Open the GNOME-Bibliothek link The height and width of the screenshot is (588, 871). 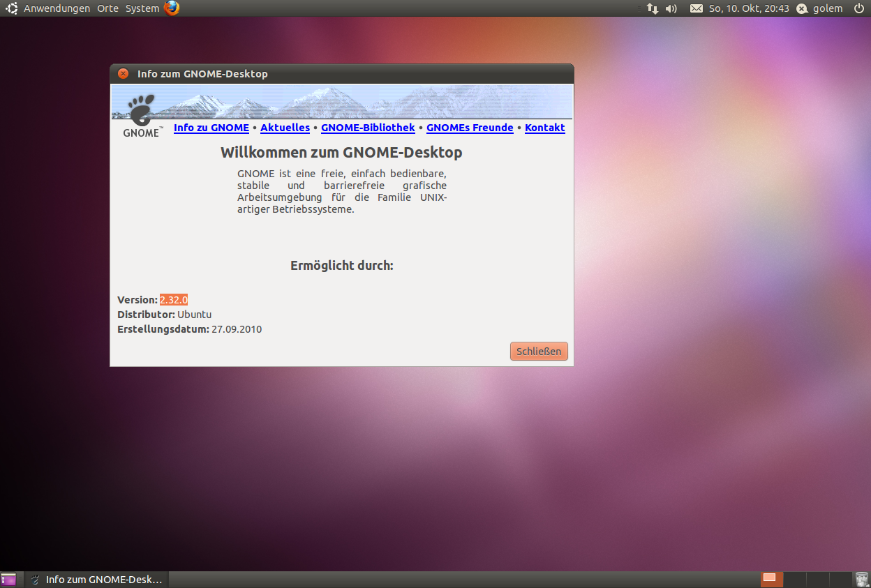pos(368,128)
